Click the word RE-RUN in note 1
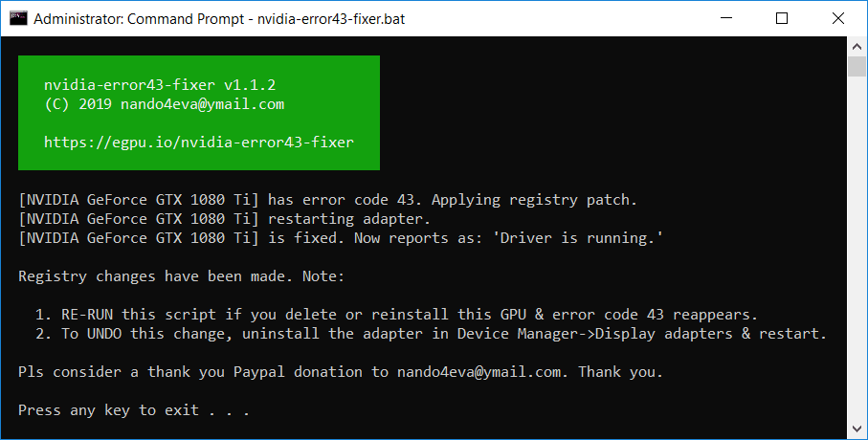 [x=87, y=315]
